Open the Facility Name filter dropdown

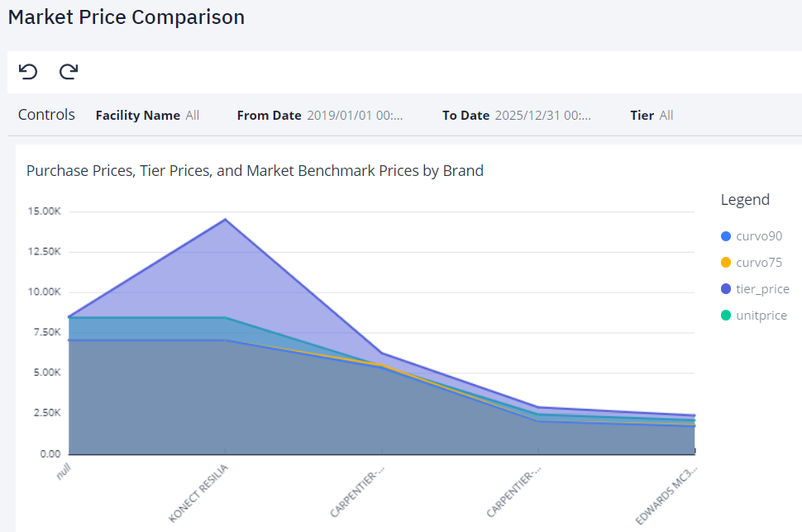coord(192,115)
